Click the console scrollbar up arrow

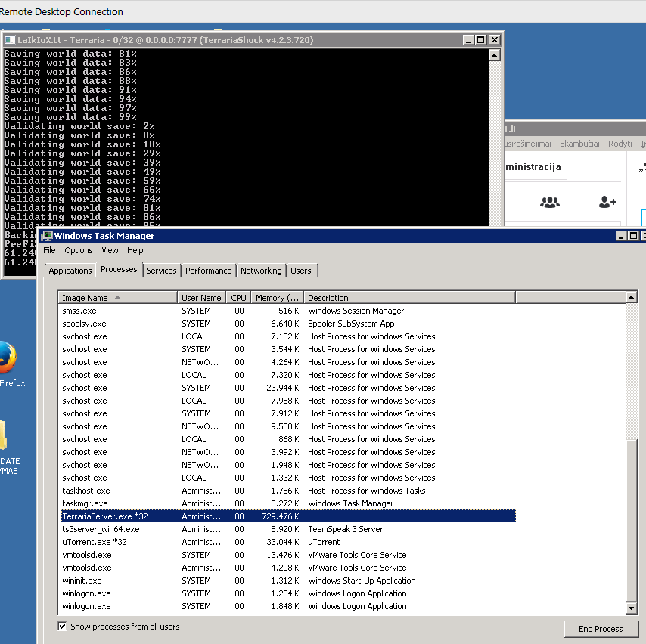[494, 55]
